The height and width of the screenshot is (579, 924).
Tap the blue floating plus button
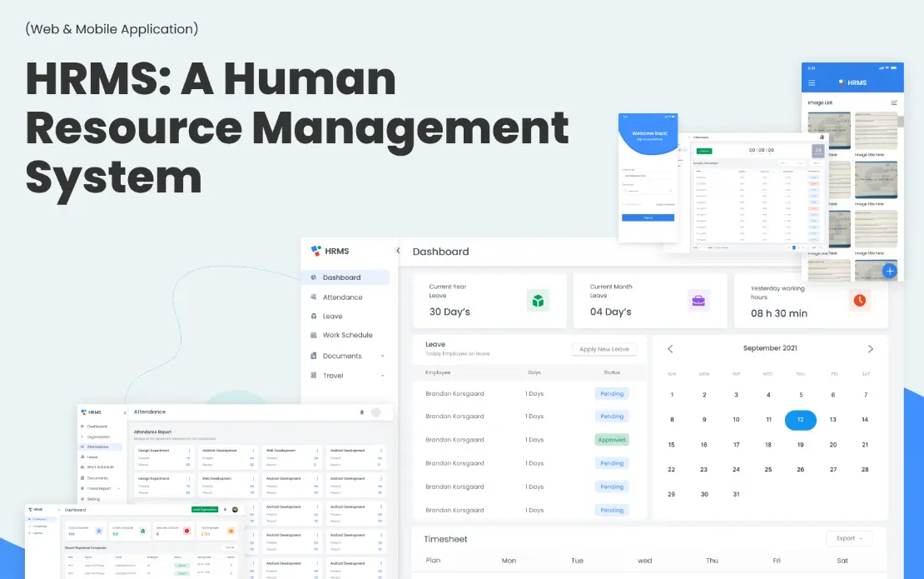point(889,271)
